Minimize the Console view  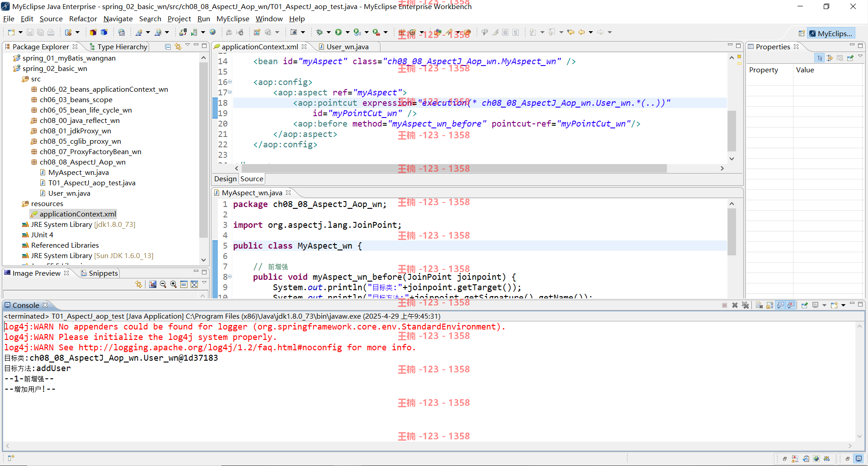[x=852, y=304]
